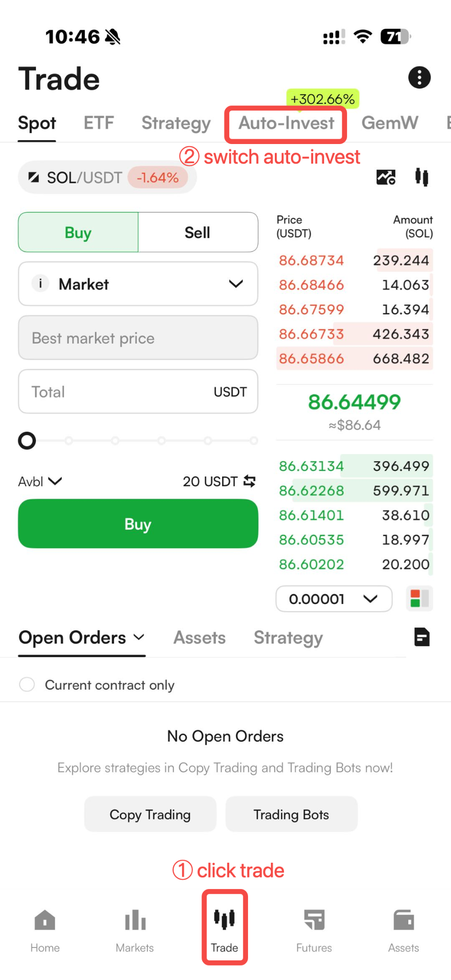Switch to the Sell side toggle
The width and height of the screenshot is (451, 980).
(x=198, y=233)
